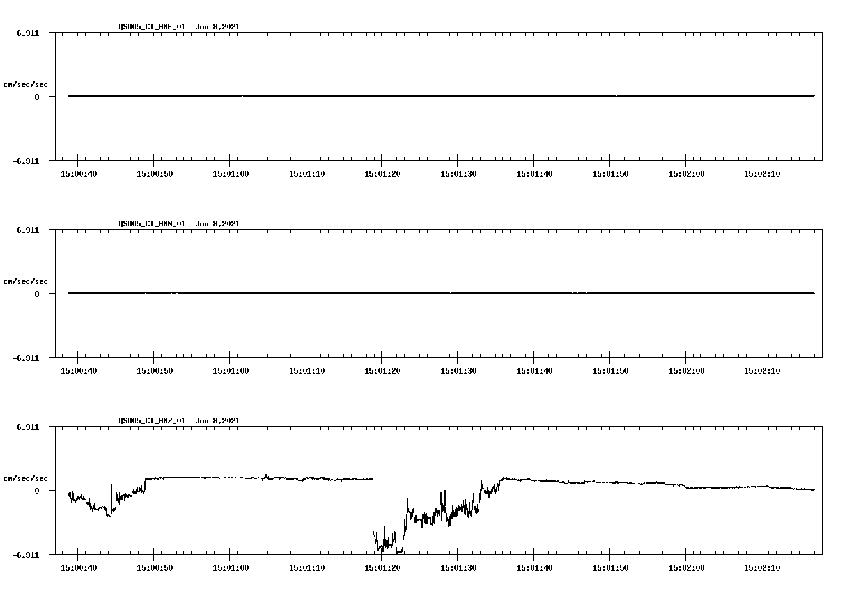Click the 15:01:50 time label under HNN plot
This screenshot has height=591, width=868.
610,371
